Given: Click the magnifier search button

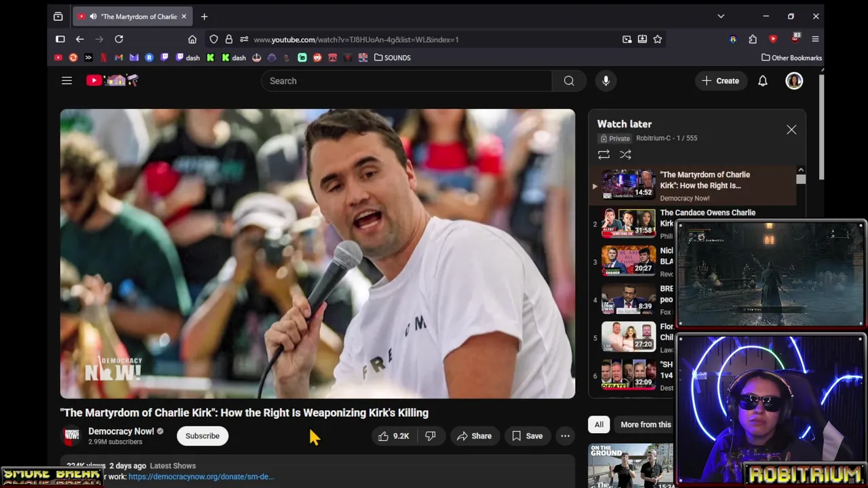Looking at the screenshot, I should 569,81.
